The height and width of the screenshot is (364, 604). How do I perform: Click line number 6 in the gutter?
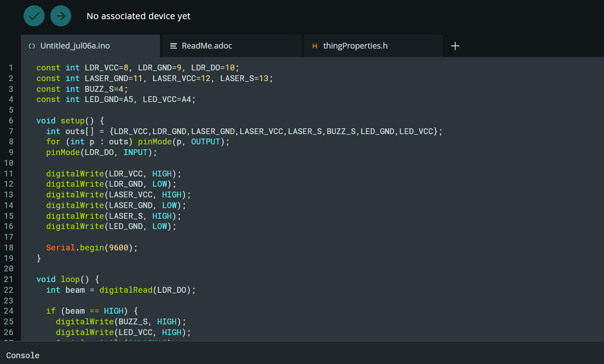(x=11, y=121)
